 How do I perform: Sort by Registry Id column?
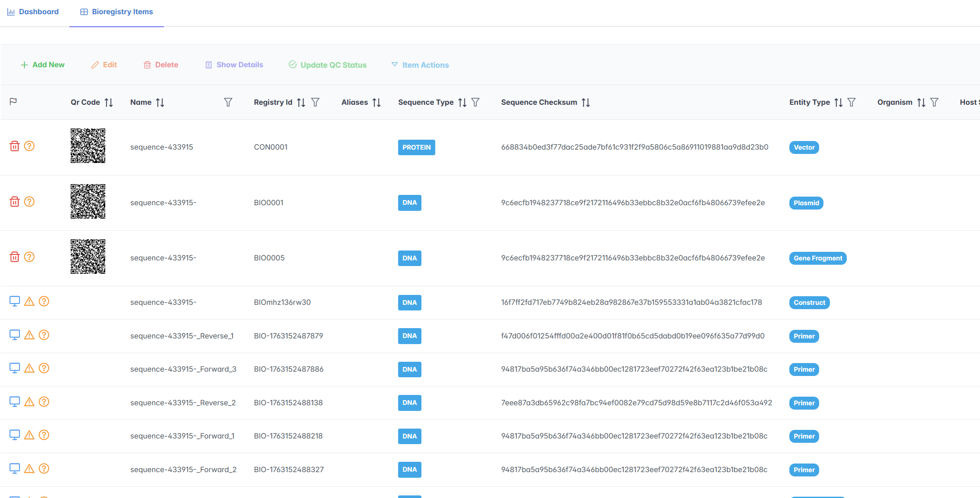(x=301, y=102)
